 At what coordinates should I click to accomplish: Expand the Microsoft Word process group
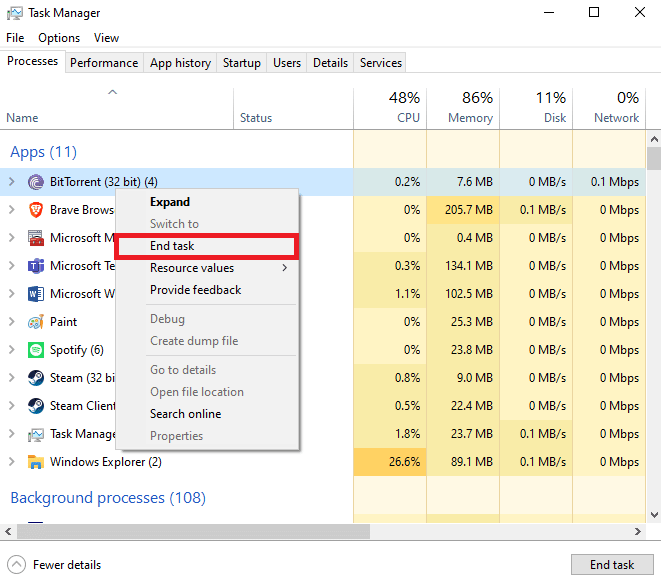pyautogui.click(x=12, y=294)
